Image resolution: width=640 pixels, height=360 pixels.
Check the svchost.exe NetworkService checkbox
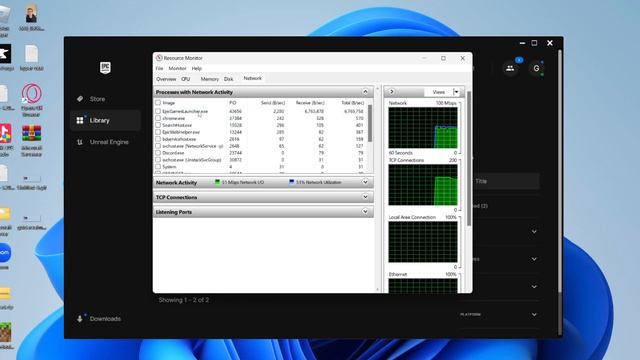[158, 146]
